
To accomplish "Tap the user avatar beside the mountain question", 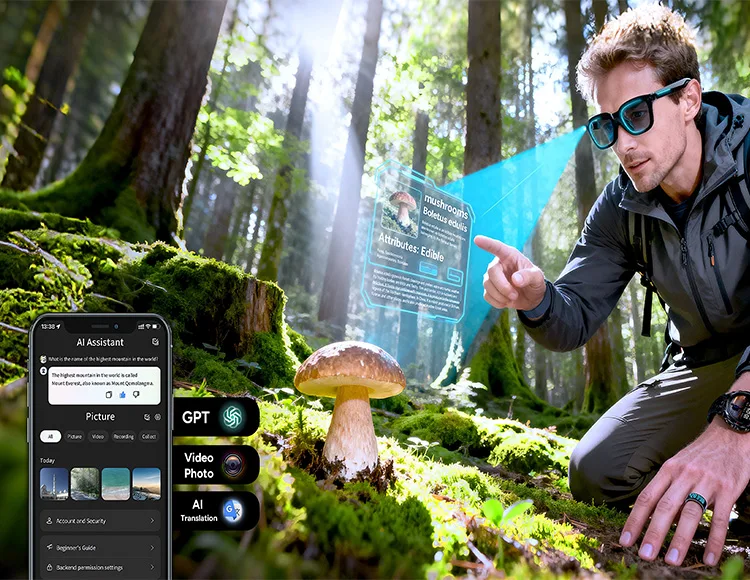I will pos(43,359).
